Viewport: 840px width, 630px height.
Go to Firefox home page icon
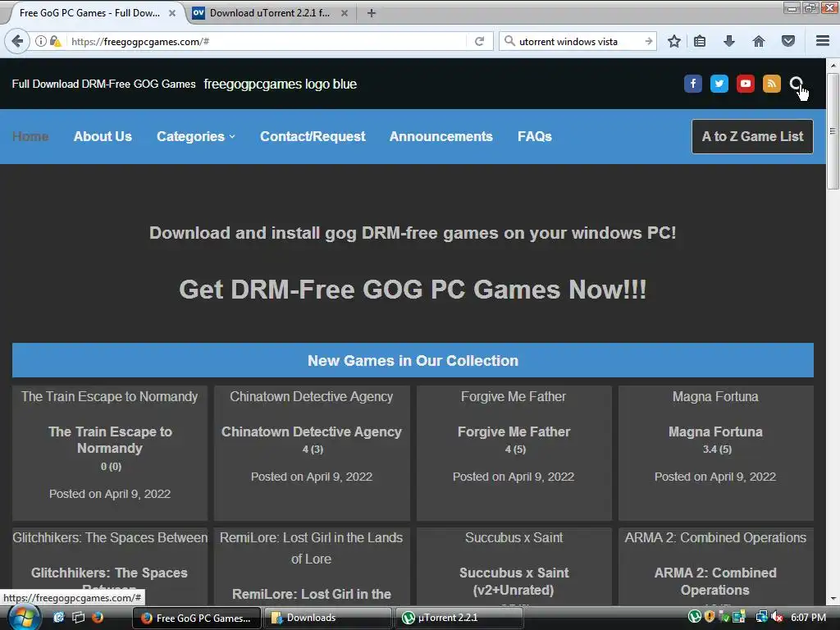click(758, 41)
